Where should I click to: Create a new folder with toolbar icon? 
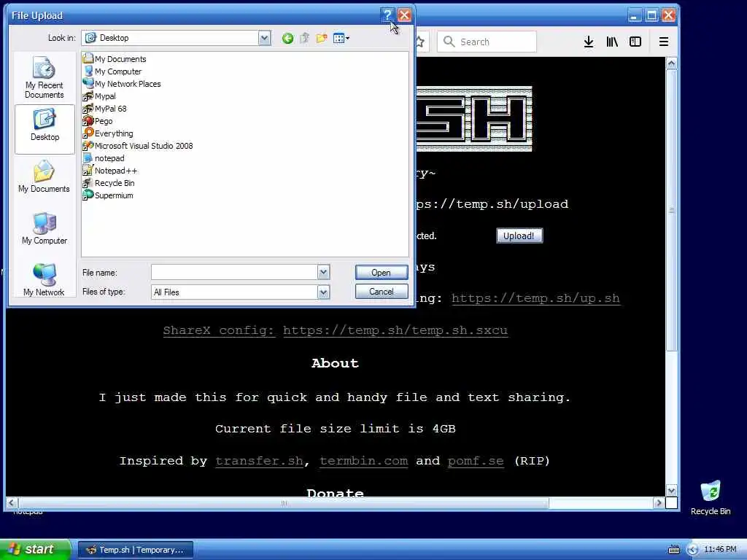322,39
